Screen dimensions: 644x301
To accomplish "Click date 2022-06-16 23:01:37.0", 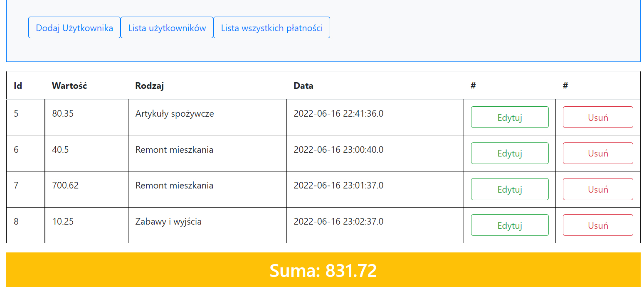I will click(x=338, y=185).
